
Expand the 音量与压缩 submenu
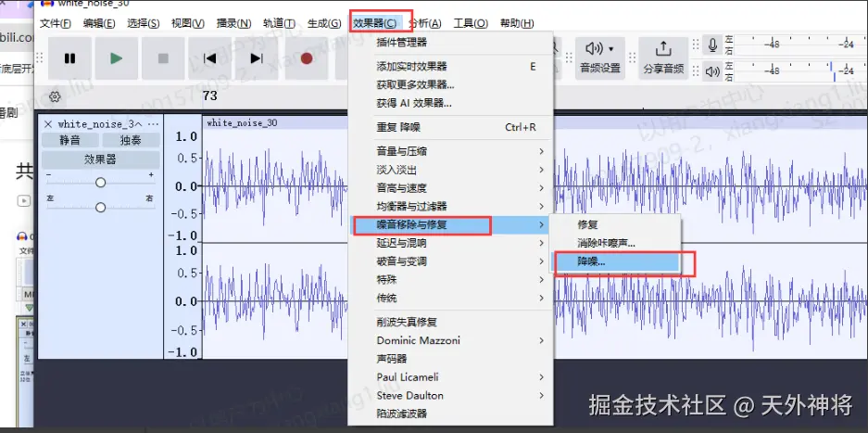tap(450, 151)
